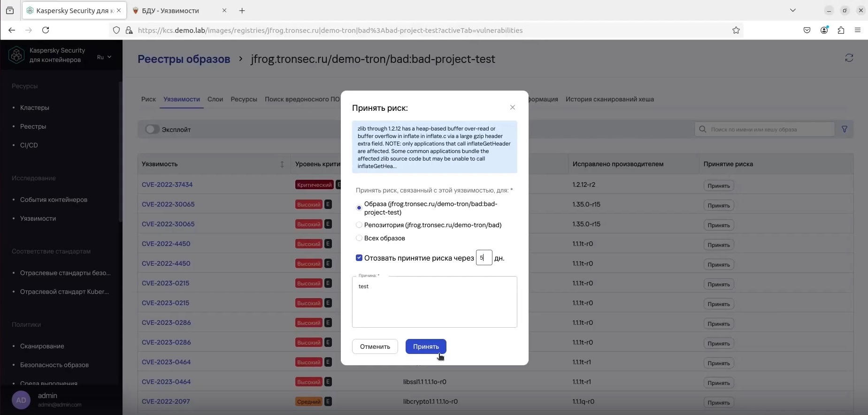Bookmark this page with the star icon
The height and width of the screenshot is (415, 868).
tap(736, 30)
